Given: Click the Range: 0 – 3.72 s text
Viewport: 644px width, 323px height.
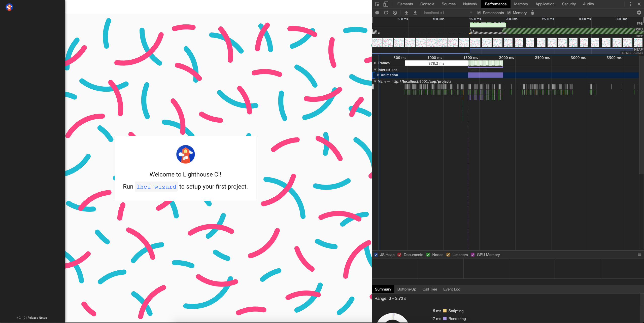Looking at the screenshot, I should click(x=390, y=298).
